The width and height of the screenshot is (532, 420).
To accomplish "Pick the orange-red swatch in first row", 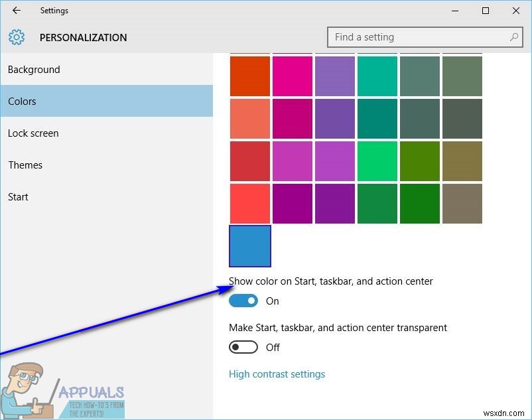I will [250, 76].
